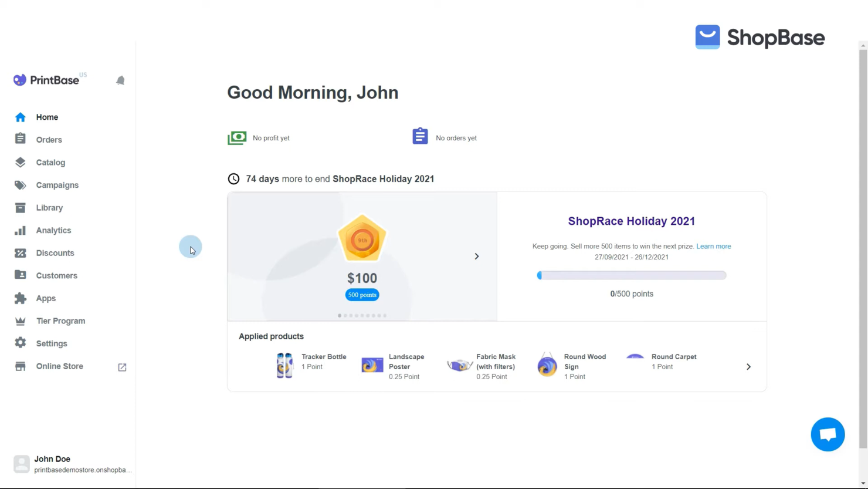This screenshot has height=489, width=868.
Task: Select the fourth carousel dot indicator
Action: click(x=356, y=315)
